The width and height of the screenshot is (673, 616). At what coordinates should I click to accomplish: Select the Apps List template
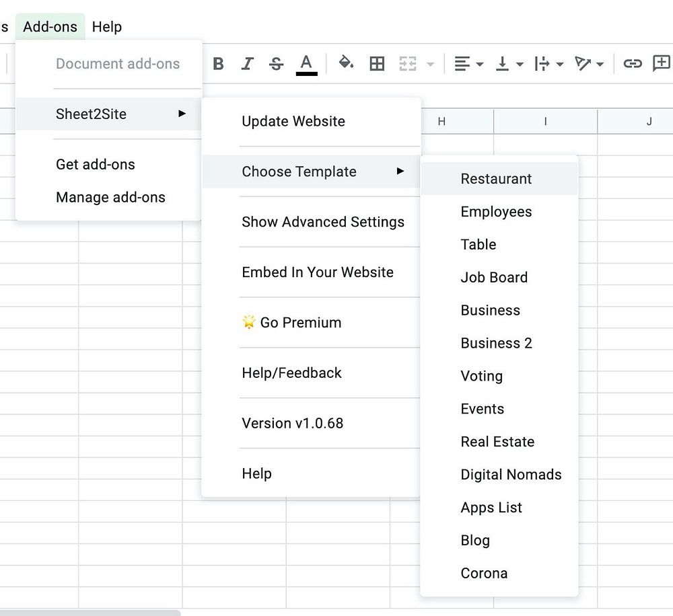tap(499, 508)
